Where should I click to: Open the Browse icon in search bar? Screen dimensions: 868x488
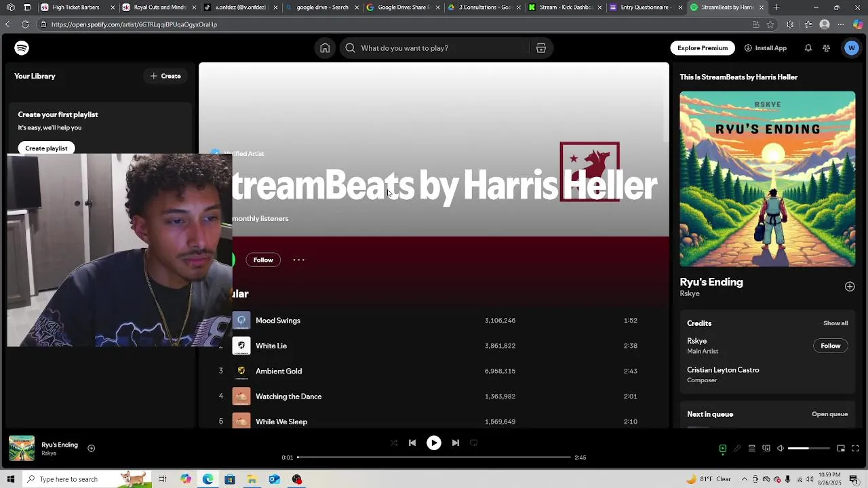pyautogui.click(x=541, y=48)
